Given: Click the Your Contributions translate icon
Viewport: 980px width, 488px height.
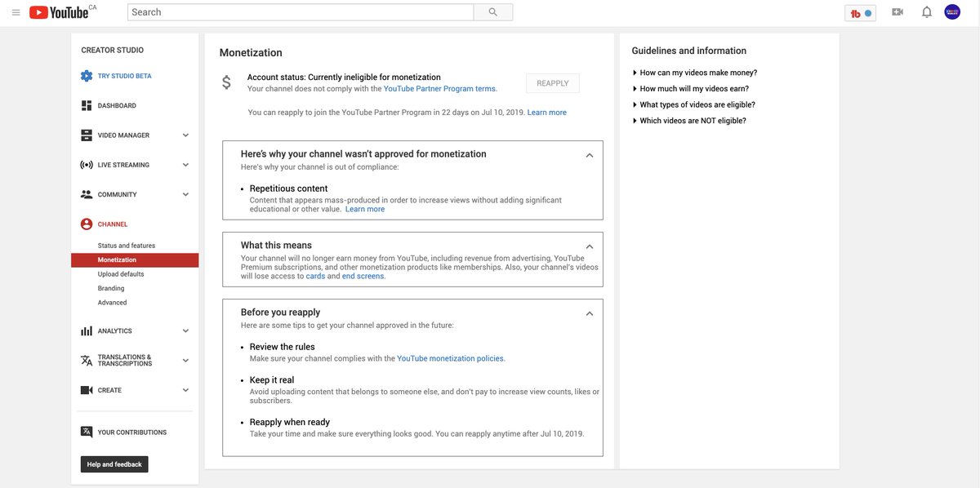Looking at the screenshot, I should point(87,433).
